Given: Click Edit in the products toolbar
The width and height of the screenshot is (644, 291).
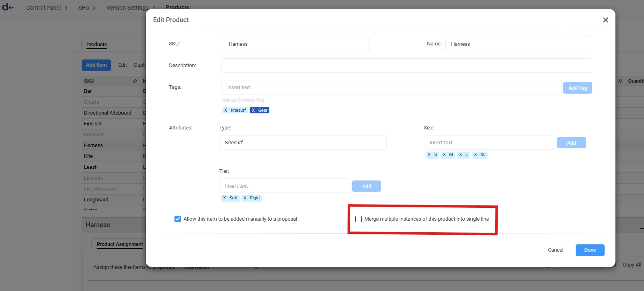Looking at the screenshot, I should 123,65.
